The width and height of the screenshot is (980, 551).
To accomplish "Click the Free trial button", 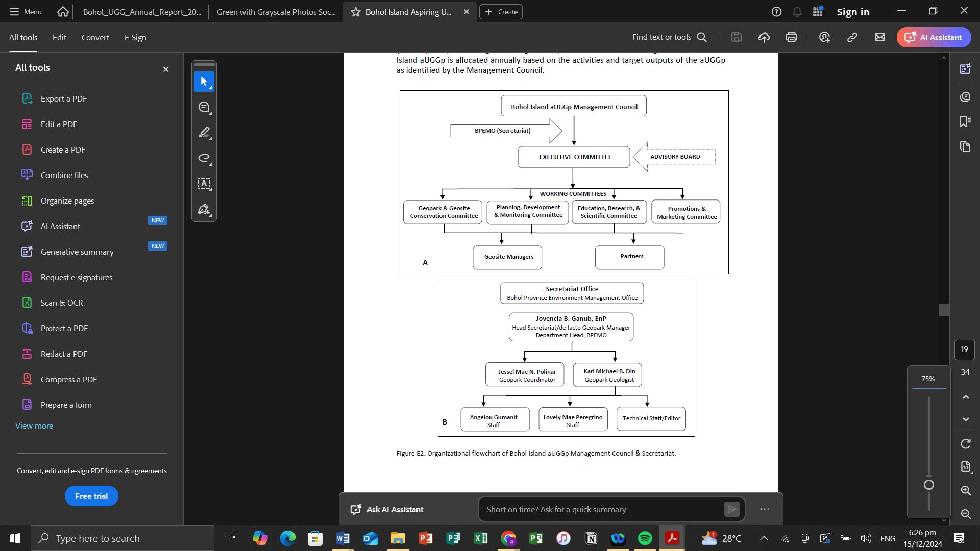I will (91, 496).
